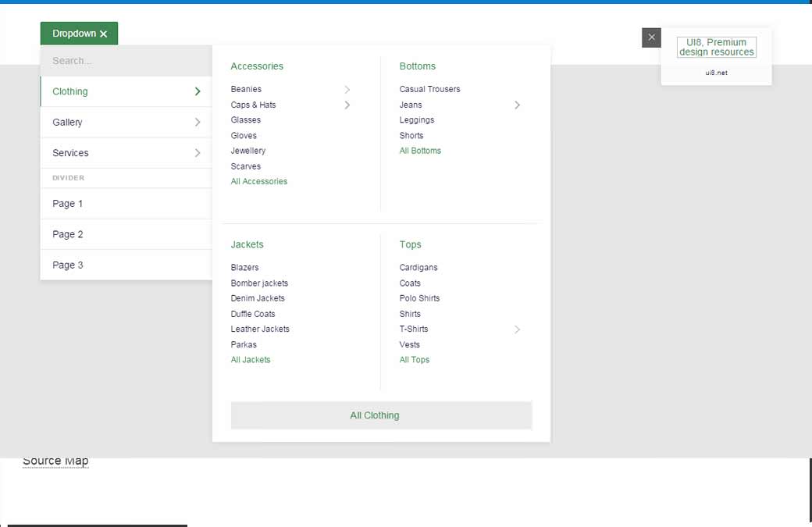The width and height of the screenshot is (812, 527).
Task: Visit the UI8, Premium design resources link
Action: click(x=716, y=47)
